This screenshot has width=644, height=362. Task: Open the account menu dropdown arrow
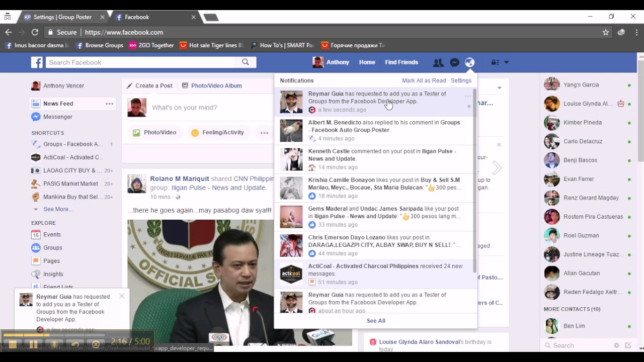tap(506, 62)
